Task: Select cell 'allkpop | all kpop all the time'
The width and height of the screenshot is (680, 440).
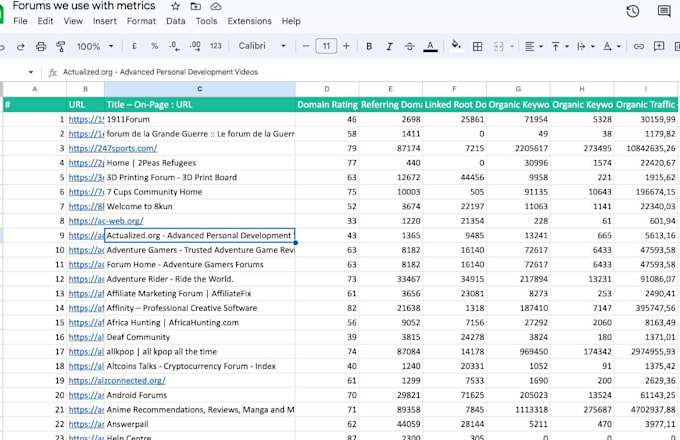Action: pyautogui.click(x=199, y=352)
